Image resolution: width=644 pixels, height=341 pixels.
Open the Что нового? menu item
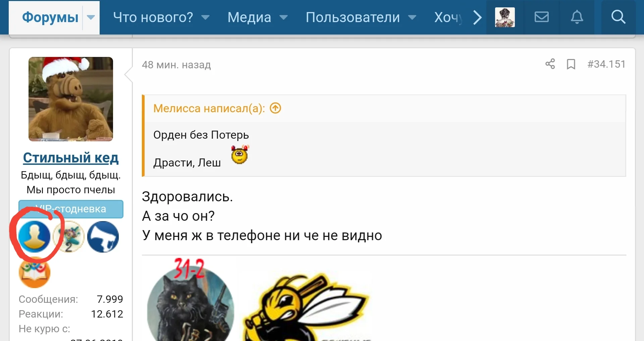coord(153,17)
